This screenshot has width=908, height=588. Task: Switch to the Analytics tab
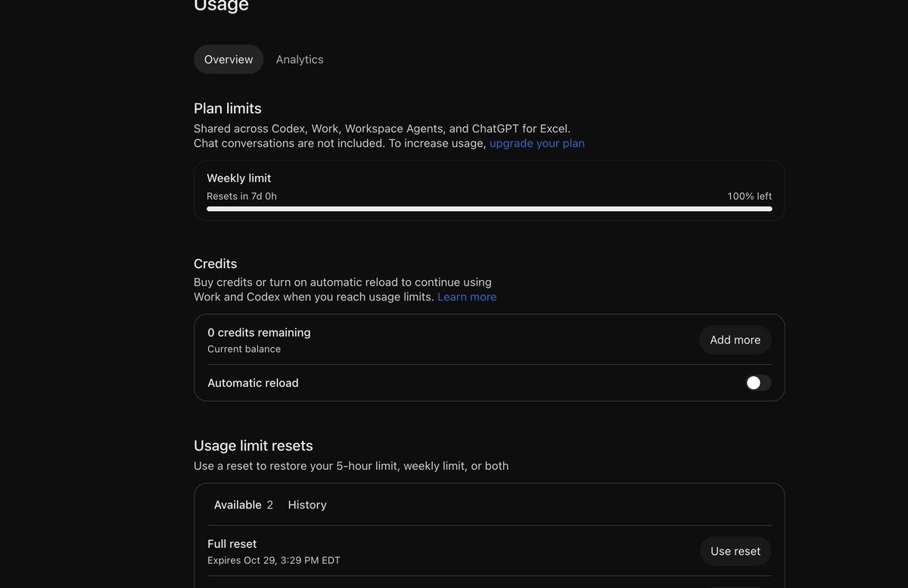pyautogui.click(x=300, y=59)
